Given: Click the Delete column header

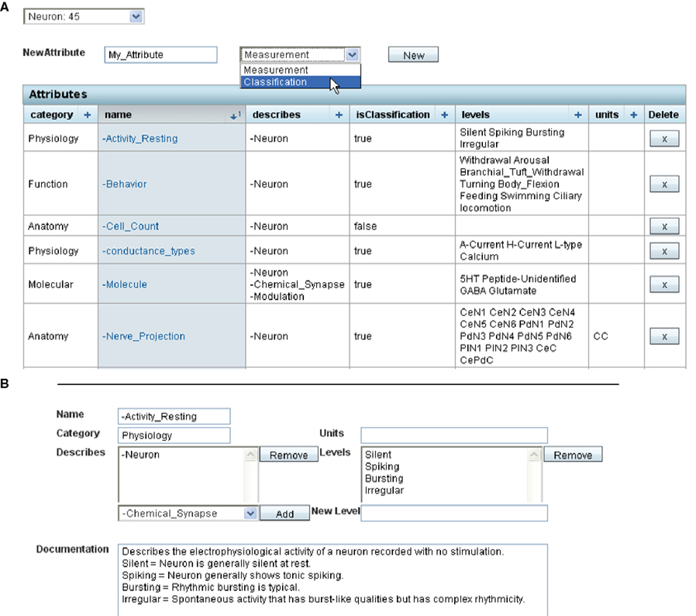Looking at the screenshot, I should tap(663, 115).
